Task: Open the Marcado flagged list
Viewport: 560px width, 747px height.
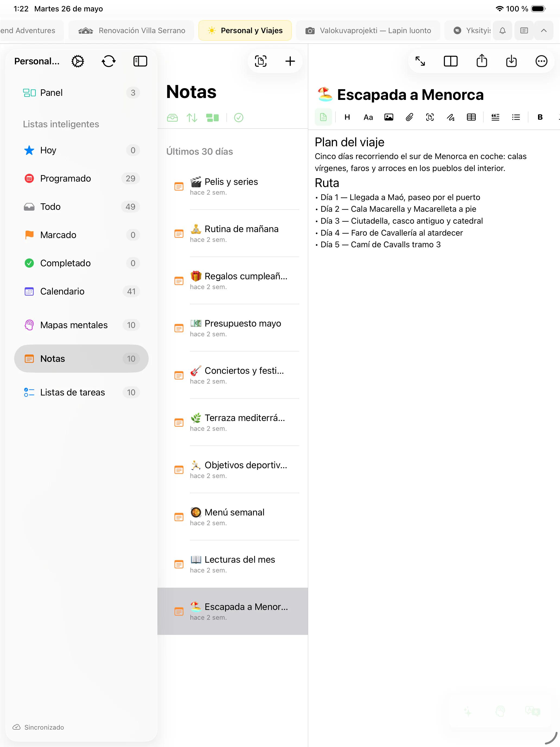Action: point(81,235)
